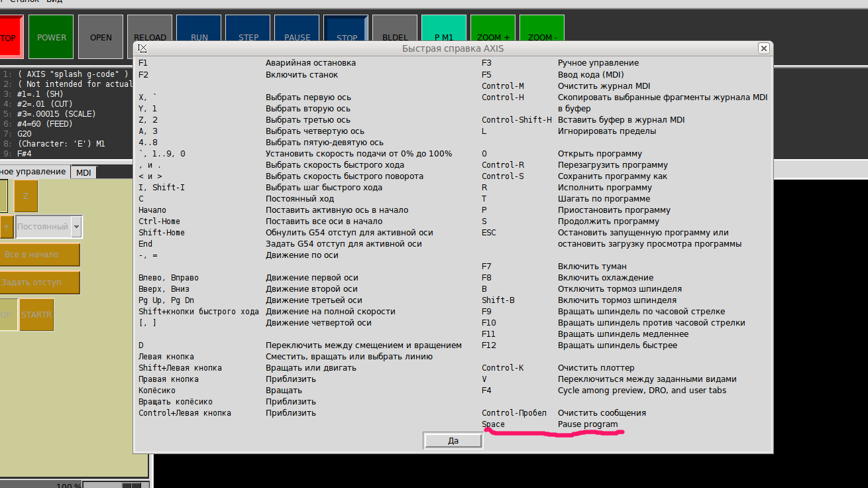Screen dimensions: 868x488
Task: Click the 'Исполнить программу' help entry
Action: (605, 188)
